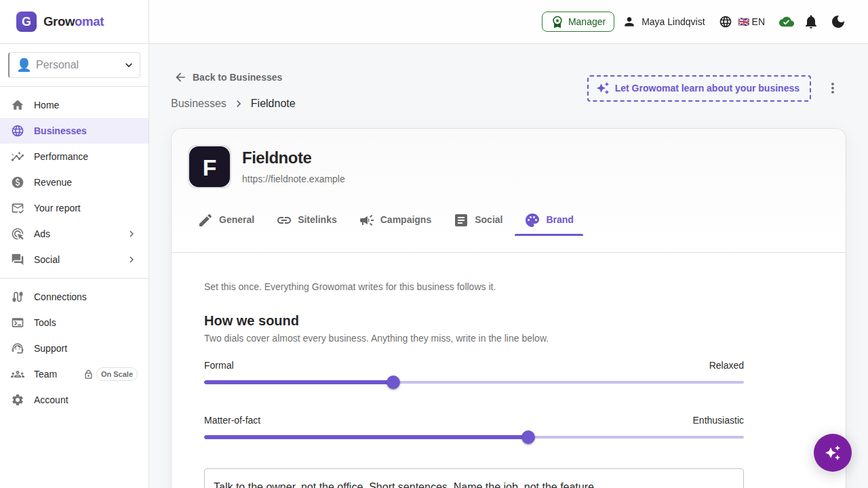Image resolution: width=868 pixels, height=488 pixels.
Task: Open the Personal workspace dropdown
Action: pos(75,65)
